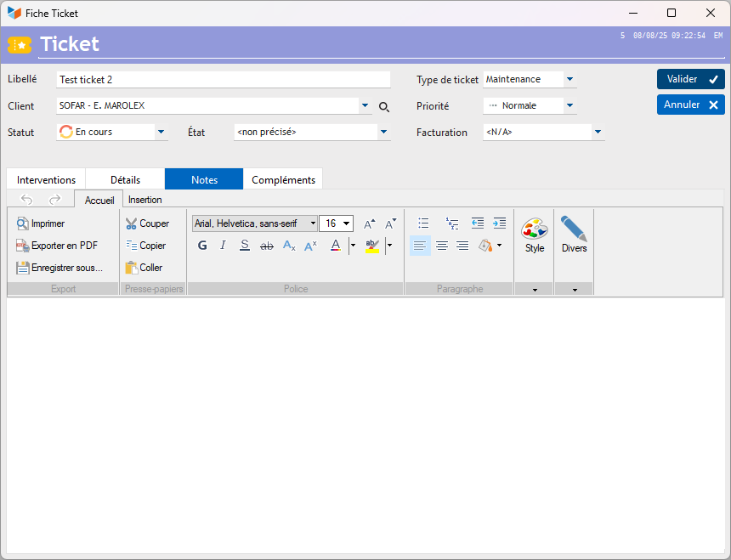The height and width of the screenshot is (560, 731).
Task: Center align the paragraph
Action: [x=441, y=246]
